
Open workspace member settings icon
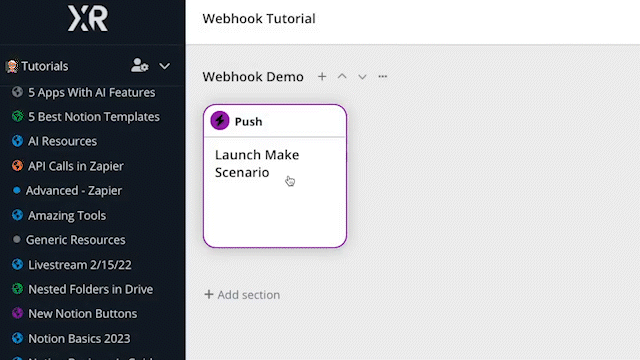point(140,66)
